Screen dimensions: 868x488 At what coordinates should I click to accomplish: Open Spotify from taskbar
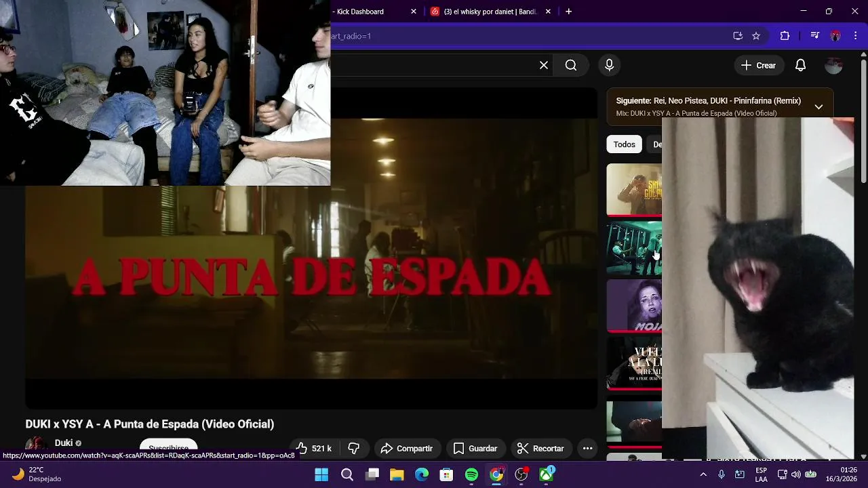point(471,474)
